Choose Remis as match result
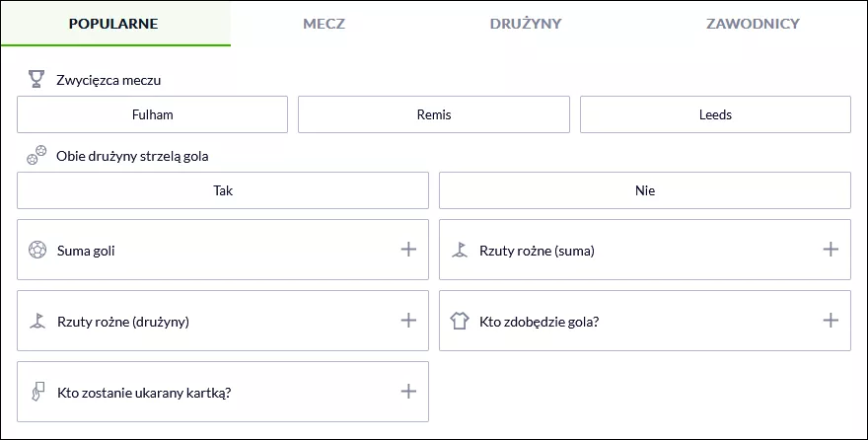868x440 pixels. (x=434, y=114)
